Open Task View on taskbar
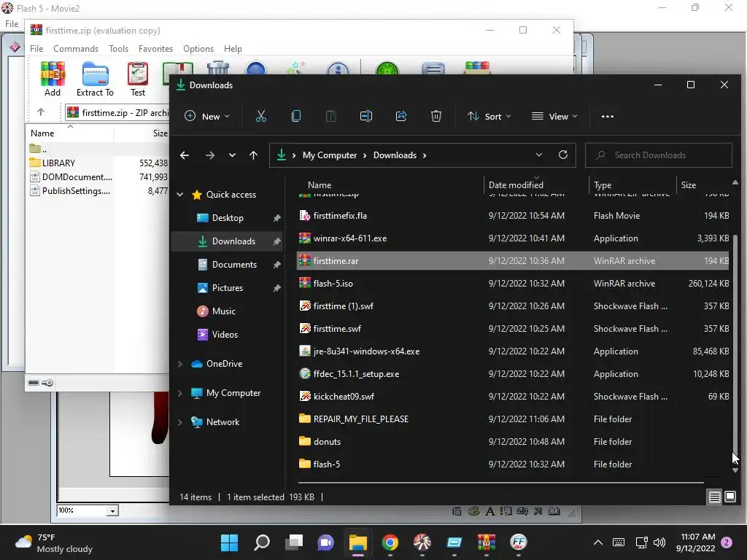 tap(294, 542)
